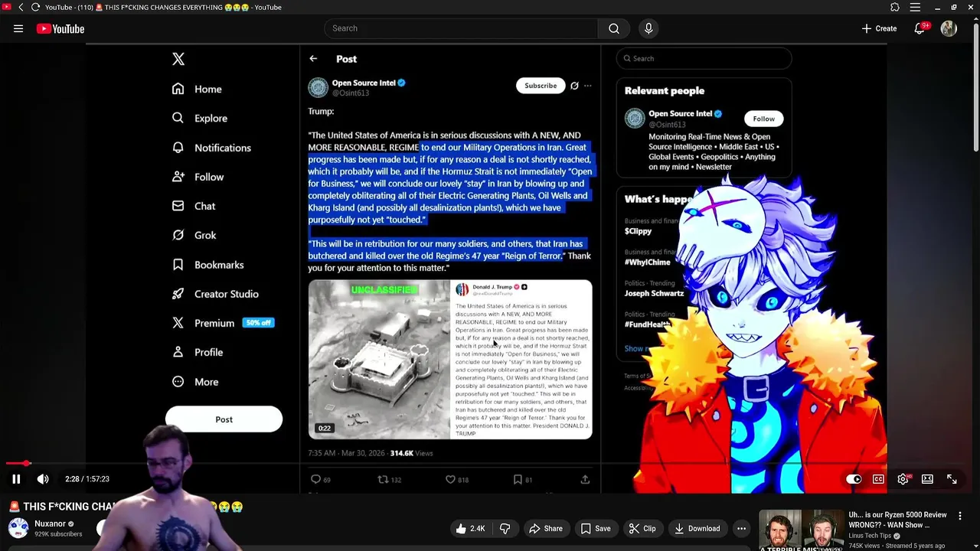Create a Clip of the video
Screen dimensions: 980x551
click(642, 529)
